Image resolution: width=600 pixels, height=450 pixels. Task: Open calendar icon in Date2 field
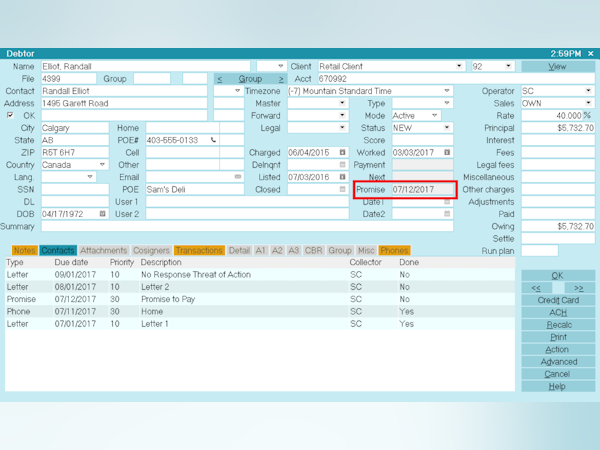[447, 214]
